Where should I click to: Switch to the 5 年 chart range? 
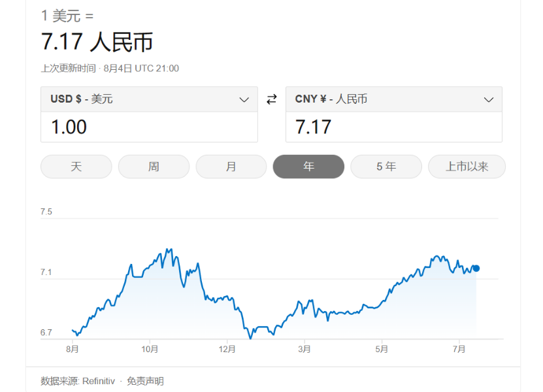click(386, 167)
